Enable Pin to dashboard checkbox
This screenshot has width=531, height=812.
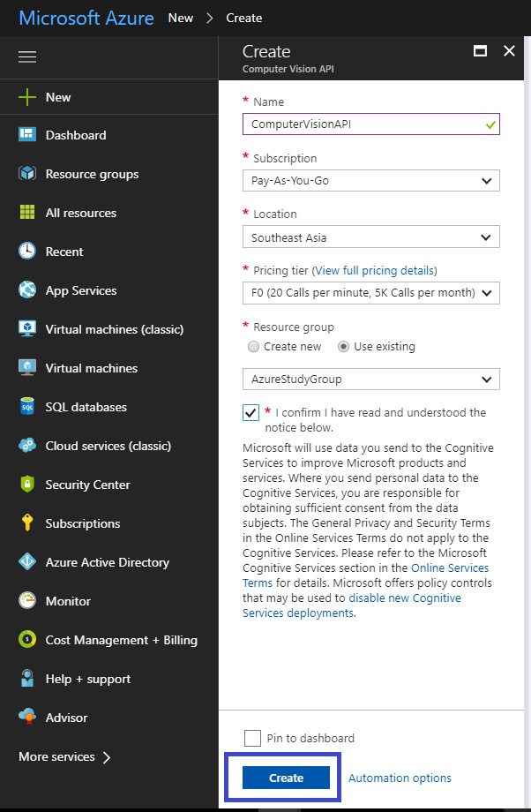[x=252, y=738]
